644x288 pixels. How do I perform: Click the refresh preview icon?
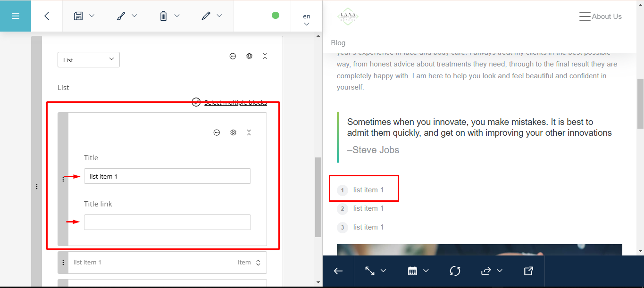[x=455, y=271]
